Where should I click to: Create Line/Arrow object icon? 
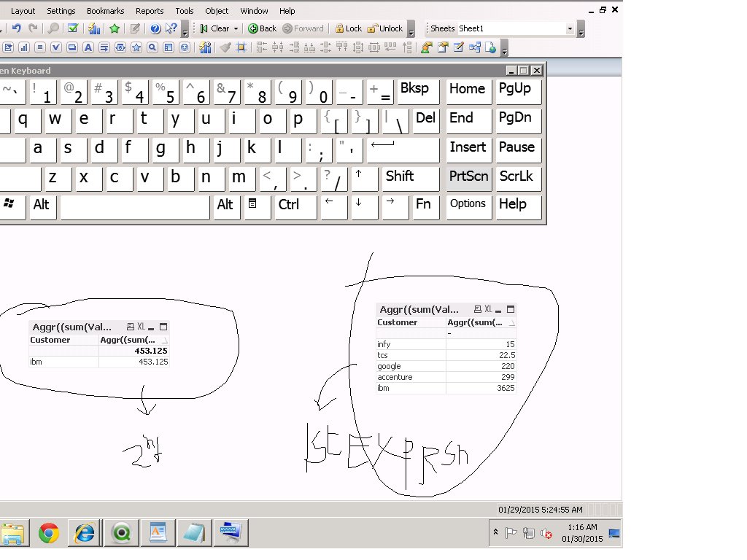click(x=104, y=47)
